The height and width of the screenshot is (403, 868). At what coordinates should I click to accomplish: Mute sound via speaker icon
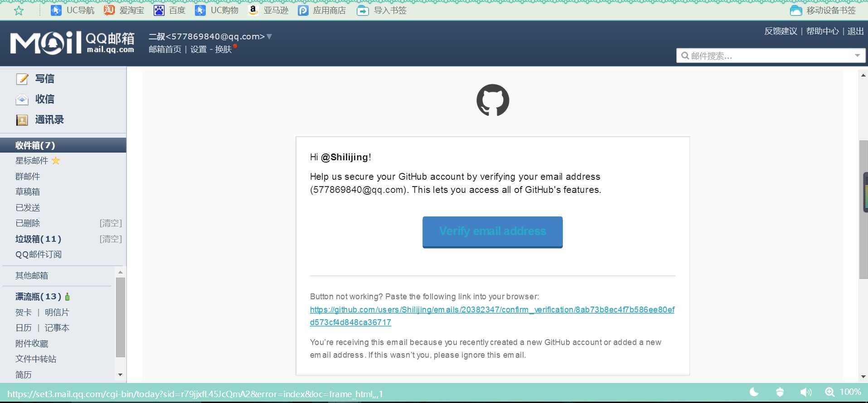point(806,392)
